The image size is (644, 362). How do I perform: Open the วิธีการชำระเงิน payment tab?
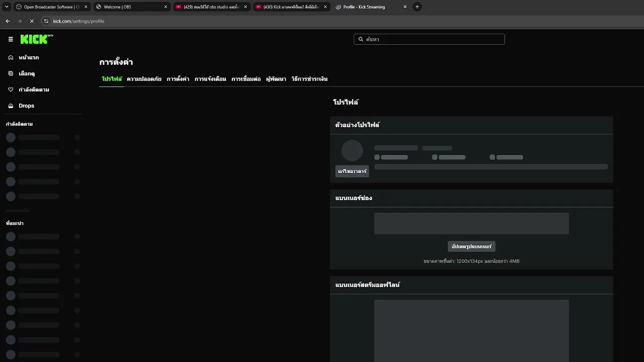tap(309, 79)
